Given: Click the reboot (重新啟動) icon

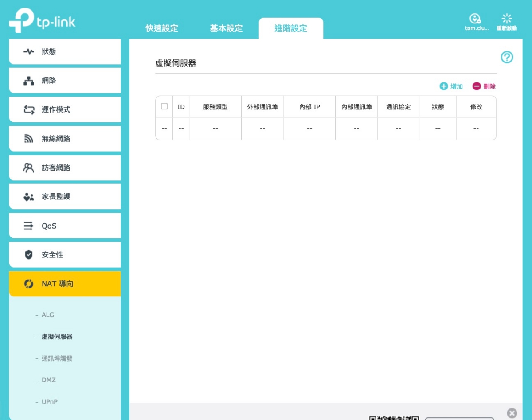Looking at the screenshot, I should point(507,19).
